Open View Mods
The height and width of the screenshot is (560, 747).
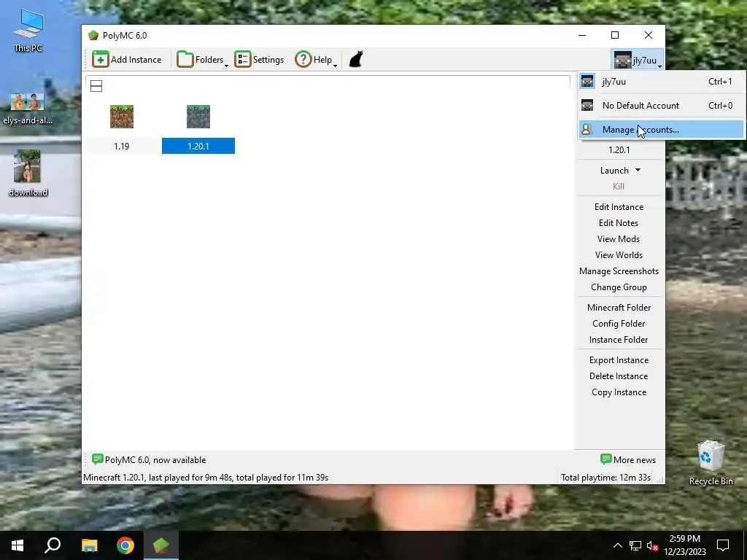tap(619, 239)
